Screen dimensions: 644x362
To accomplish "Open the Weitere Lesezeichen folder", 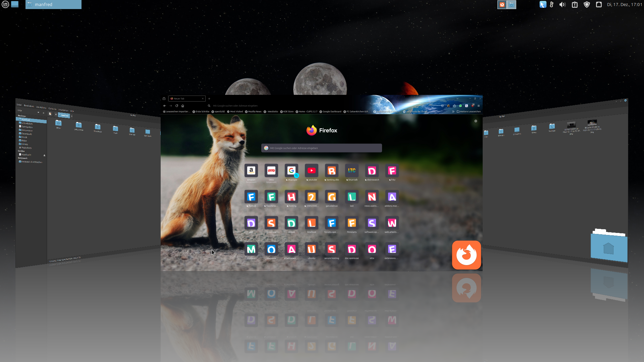I will (x=469, y=112).
